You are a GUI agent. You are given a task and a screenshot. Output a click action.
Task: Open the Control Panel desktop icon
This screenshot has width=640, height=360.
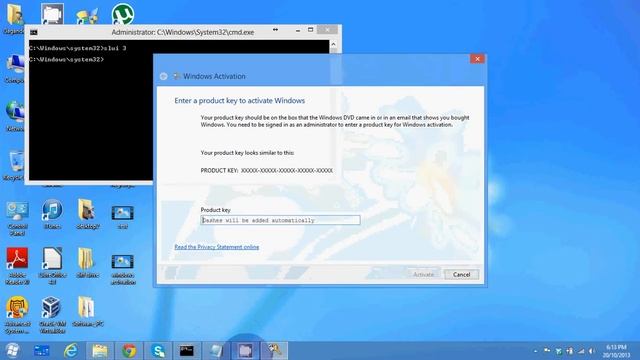(x=17, y=218)
